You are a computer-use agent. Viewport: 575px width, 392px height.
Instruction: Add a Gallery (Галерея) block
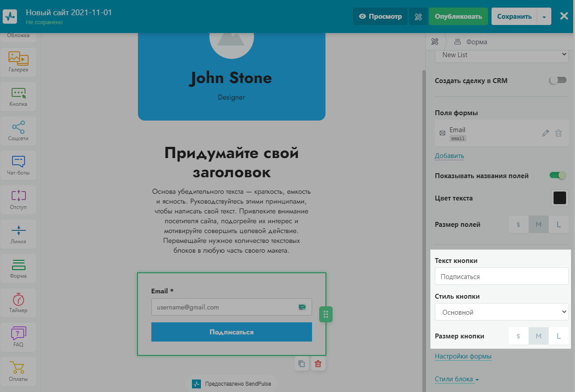(x=18, y=62)
